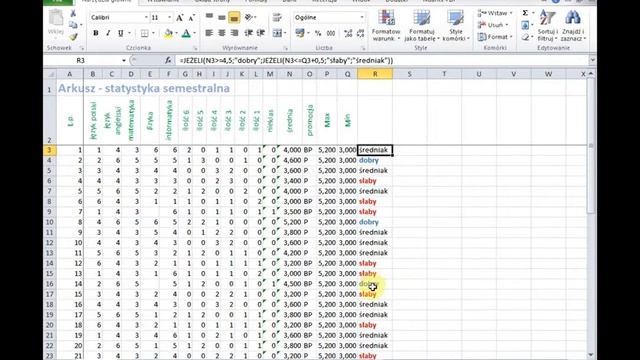This screenshot has height=360, width=640.
Task: Click the Merge and Center dropdown arrow
Action: point(284,33)
